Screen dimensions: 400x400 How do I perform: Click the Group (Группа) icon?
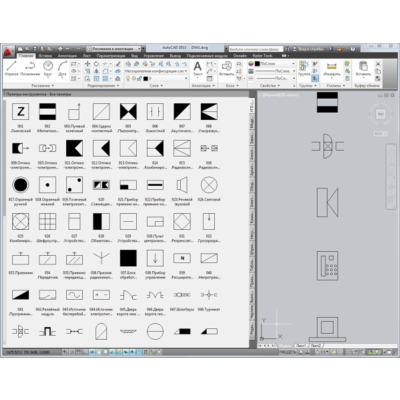[304, 69]
